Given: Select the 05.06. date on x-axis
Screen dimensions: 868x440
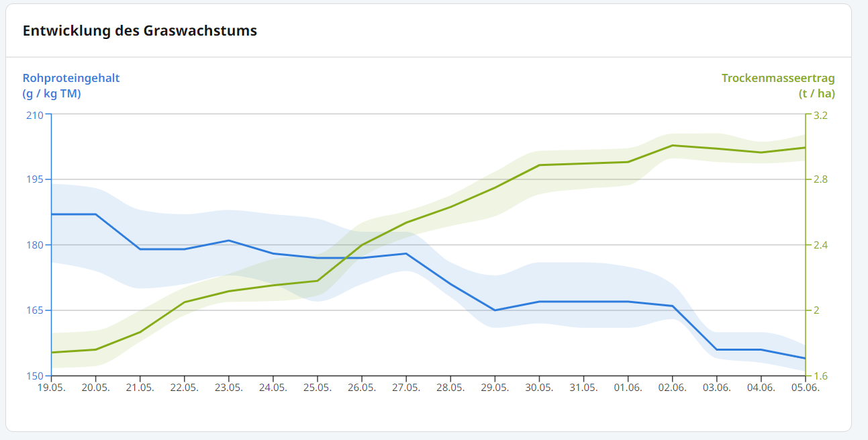Looking at the screenshot, I should (x=805, y=388).
